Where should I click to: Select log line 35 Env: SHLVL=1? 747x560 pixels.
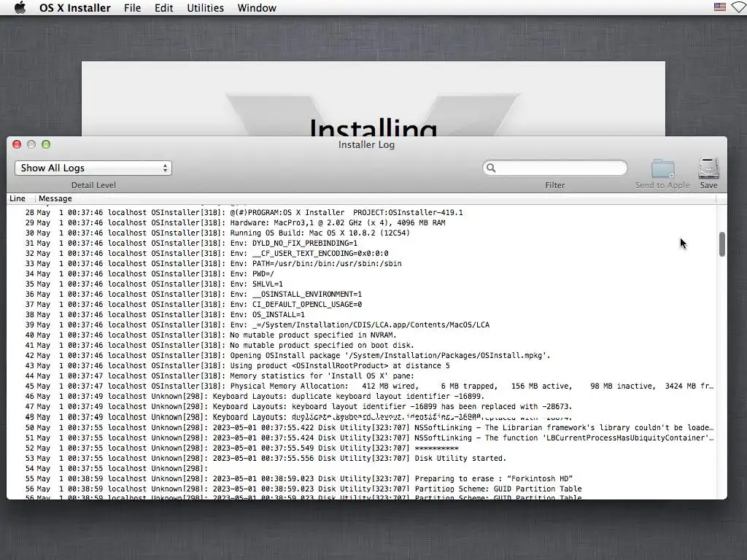tap(361, 284)
